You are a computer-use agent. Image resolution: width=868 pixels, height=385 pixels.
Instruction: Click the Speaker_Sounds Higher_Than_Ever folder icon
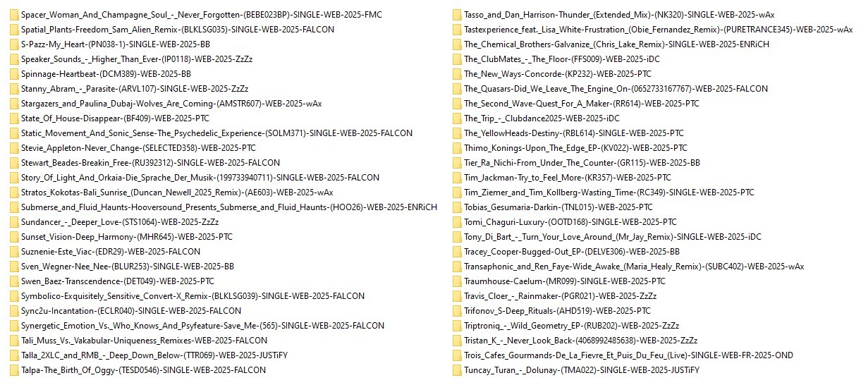(13, 59)
